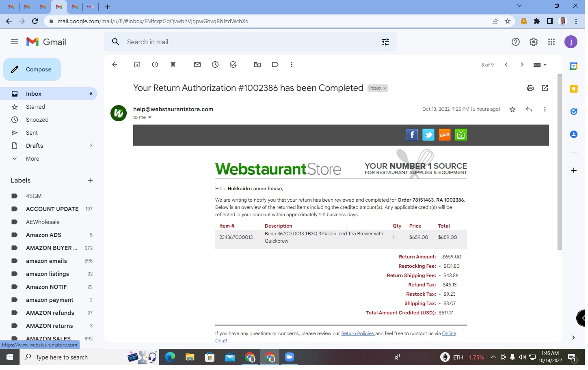Star this email from webstaurantstore
588x370 pixels.
tap(512, 110)
